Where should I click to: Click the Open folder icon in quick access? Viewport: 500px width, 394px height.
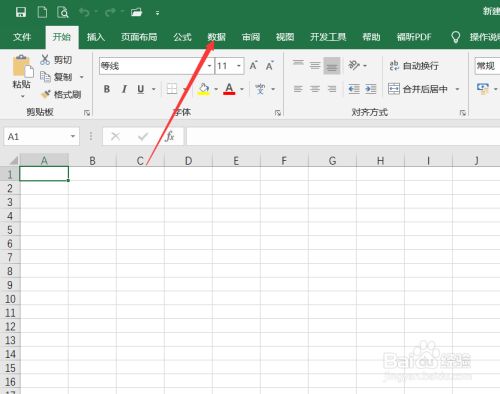pos(137,13)
